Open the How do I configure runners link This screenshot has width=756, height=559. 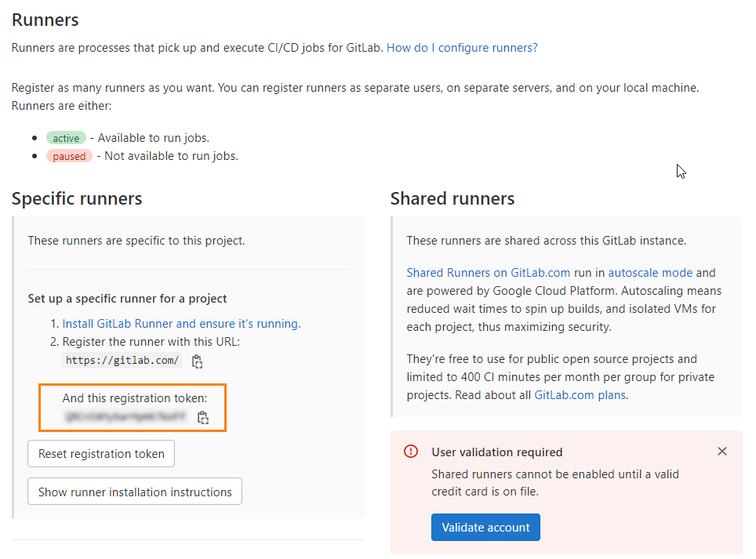[462, 48]
